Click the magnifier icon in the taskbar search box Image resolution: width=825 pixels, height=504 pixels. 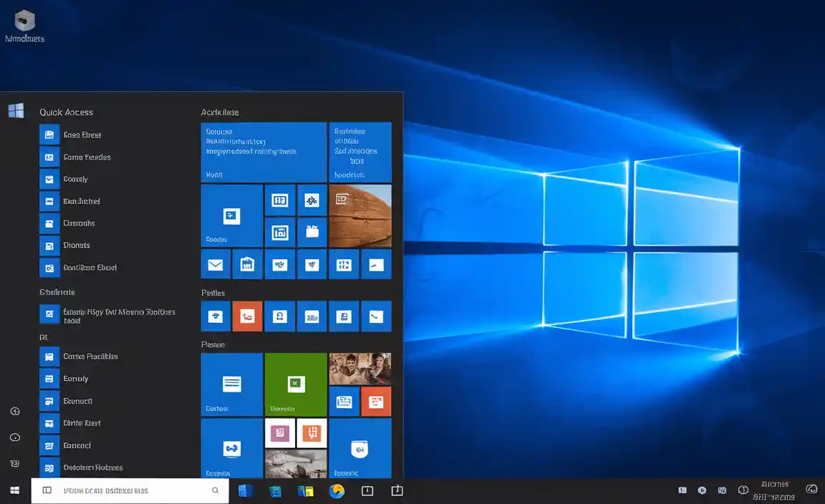coord(215,490)
